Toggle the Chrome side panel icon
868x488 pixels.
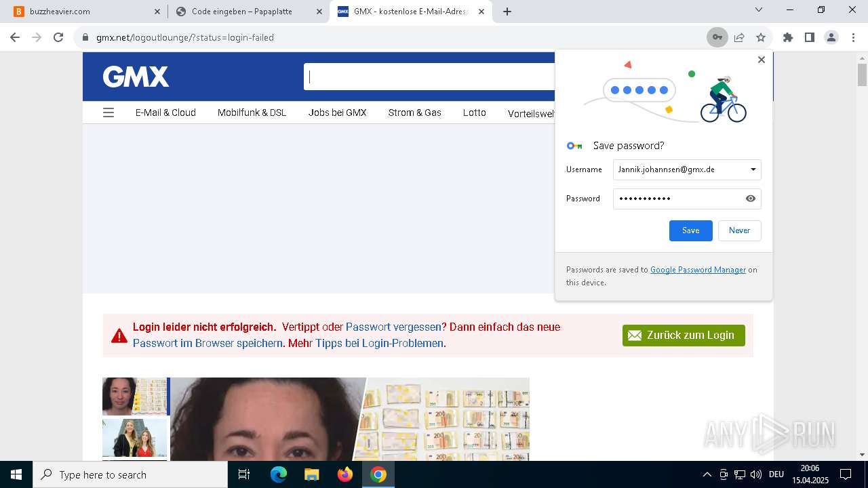(809, 37)
